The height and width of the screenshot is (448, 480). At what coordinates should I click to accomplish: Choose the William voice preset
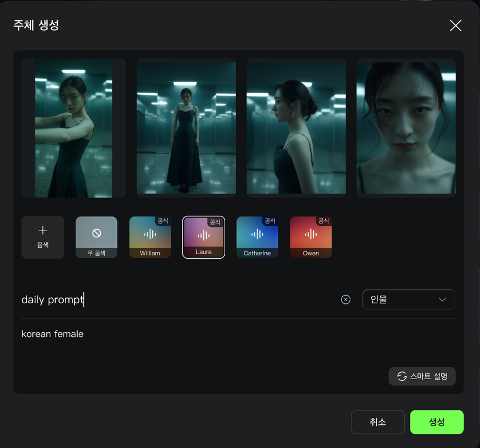(150, 237)
